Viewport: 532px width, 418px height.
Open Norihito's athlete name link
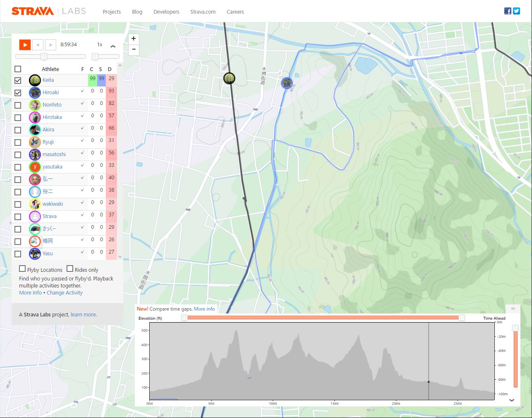52,105
